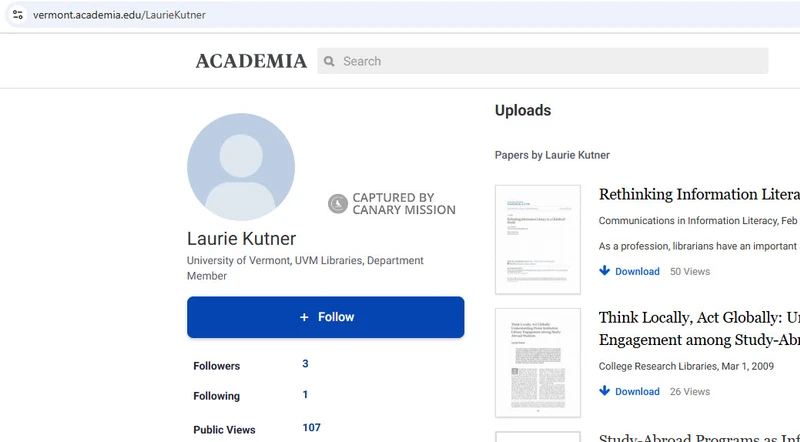Download the Think Locally, Act Globally paper

(637, 391)
